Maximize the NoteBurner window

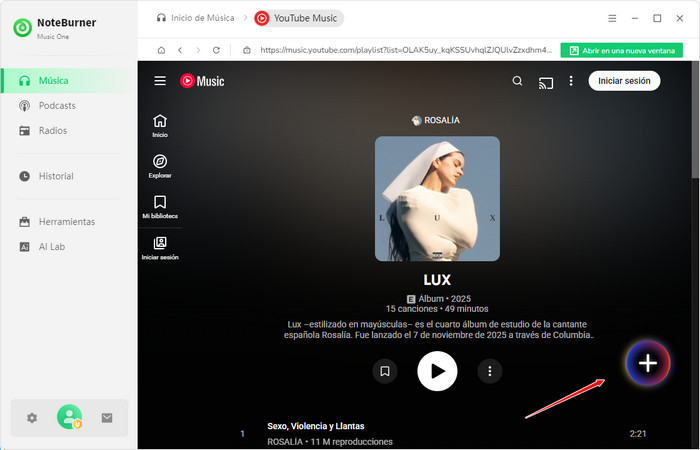657,18
